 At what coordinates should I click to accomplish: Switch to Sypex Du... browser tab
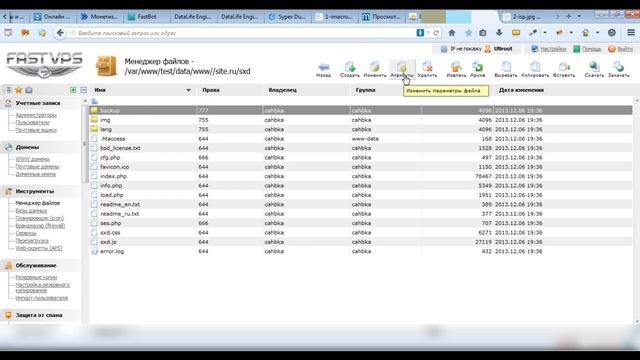tap(287, 17)
